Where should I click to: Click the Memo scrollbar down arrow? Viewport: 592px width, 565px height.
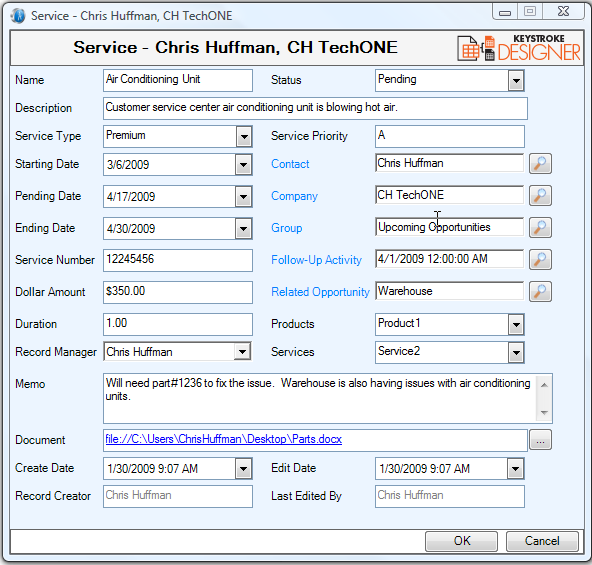click(x=544, y=413)
